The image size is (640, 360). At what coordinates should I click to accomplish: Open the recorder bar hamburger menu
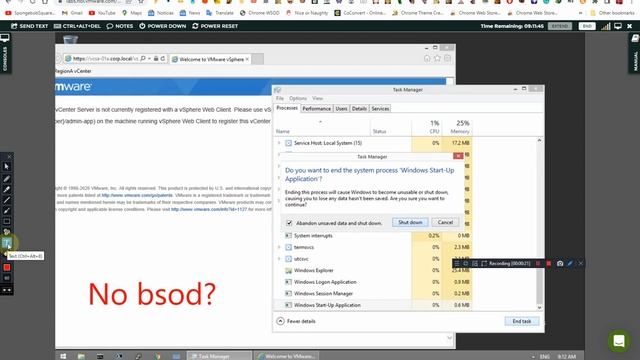click(457, 264)
